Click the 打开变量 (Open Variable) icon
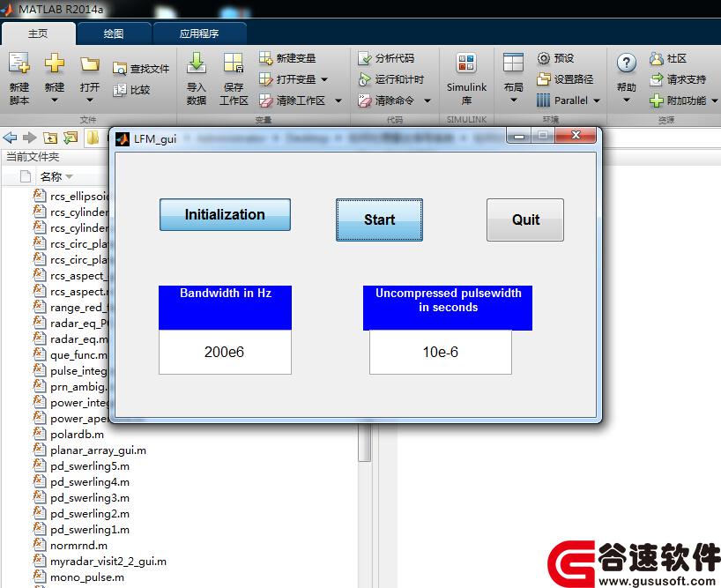This screenshot has width=721, height=588. (265, 79)
